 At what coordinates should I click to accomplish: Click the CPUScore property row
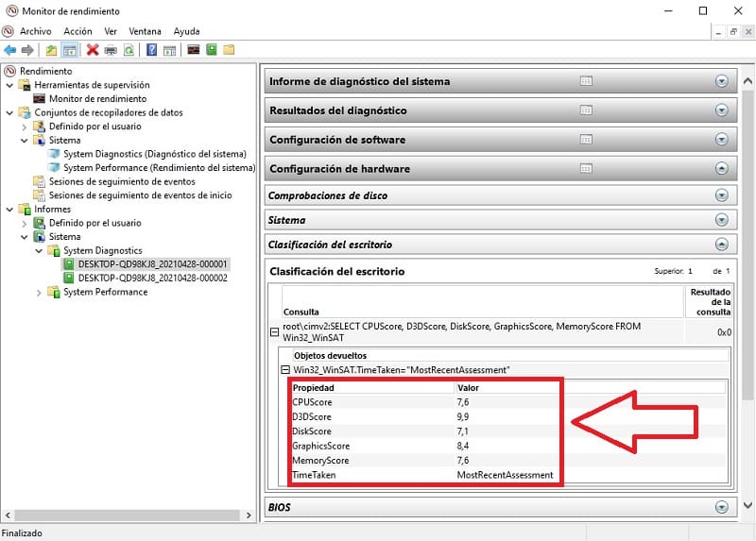(508, 402)
